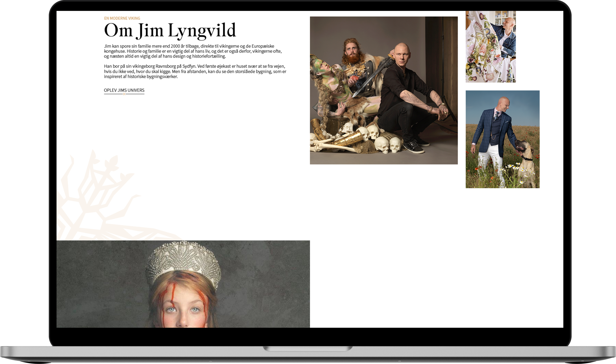The width and height of the screenshot is (616, 364).
Task: Open the photo of man with dog
Action: pyautogui.click(x=502, y=139)
